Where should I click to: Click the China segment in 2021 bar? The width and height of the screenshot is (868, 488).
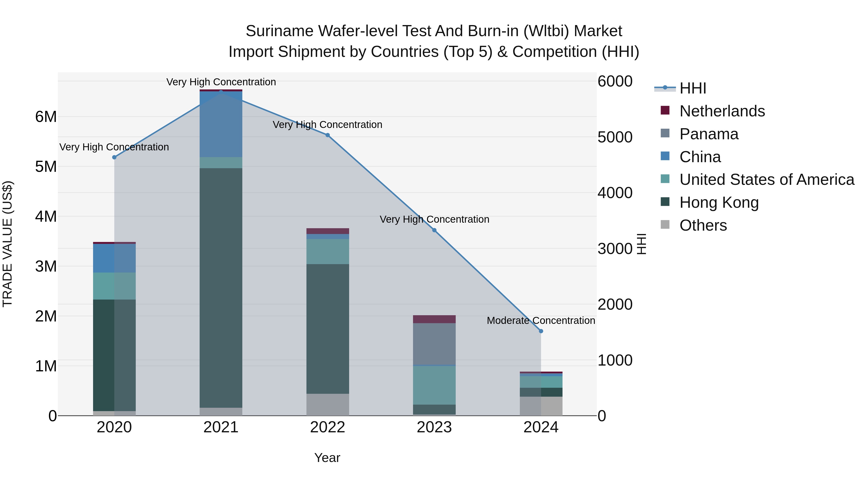coord(221,124)
